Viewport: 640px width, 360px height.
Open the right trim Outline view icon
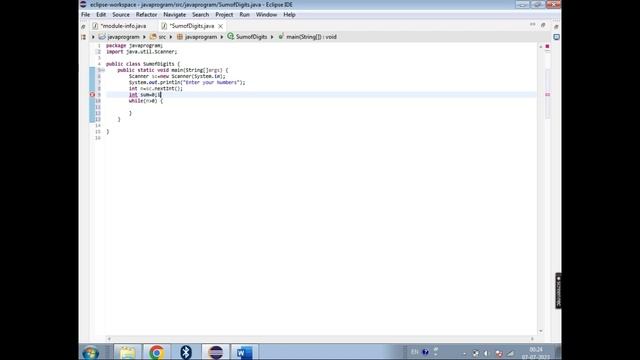[556, 37]
